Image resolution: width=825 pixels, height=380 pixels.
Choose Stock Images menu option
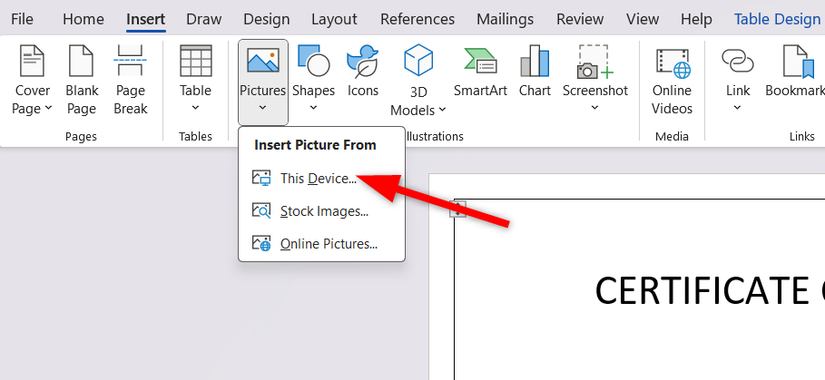pyautogui.click(x=321, y=211)
